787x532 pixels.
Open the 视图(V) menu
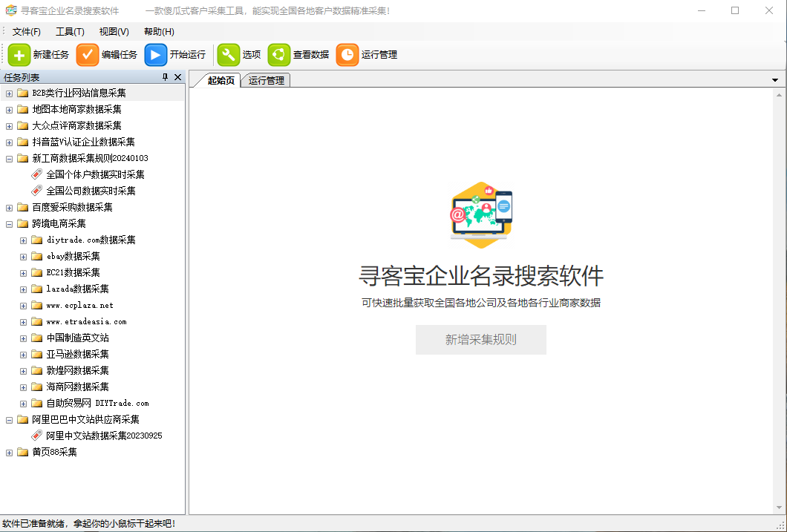click(x=114, y=32)
